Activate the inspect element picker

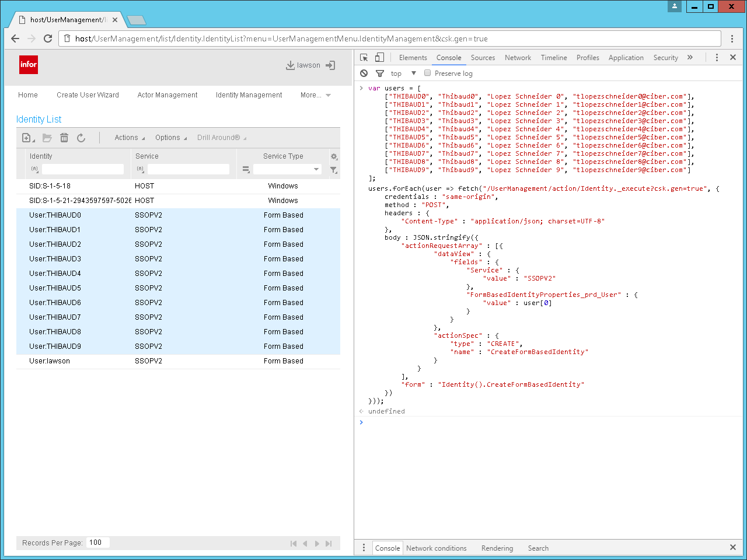pyautogui.click(x=364, y=58)
